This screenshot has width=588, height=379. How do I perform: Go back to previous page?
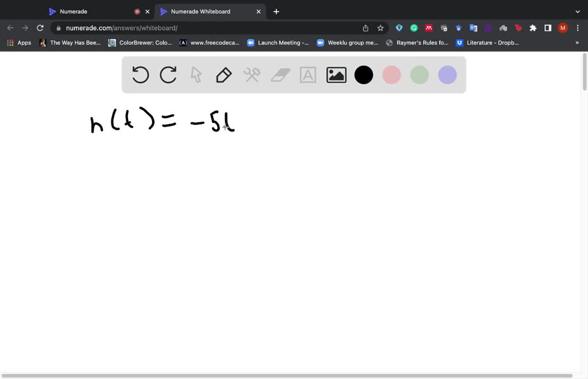(x=10, y=28)
